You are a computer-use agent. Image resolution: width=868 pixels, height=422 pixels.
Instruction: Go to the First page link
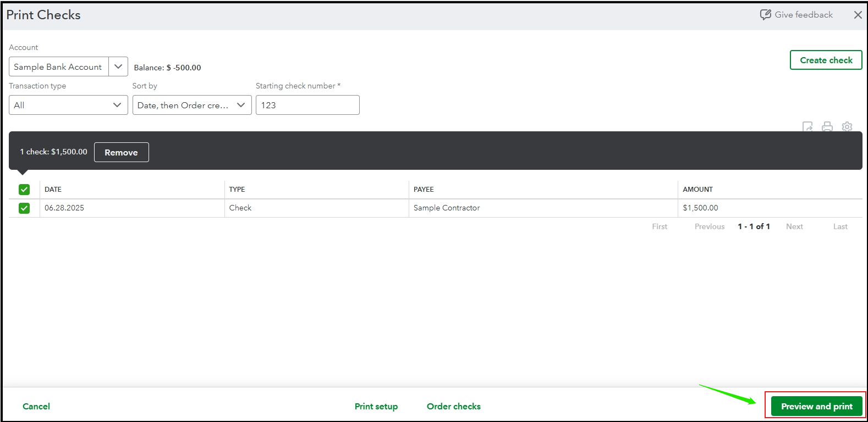click(660, 226)
